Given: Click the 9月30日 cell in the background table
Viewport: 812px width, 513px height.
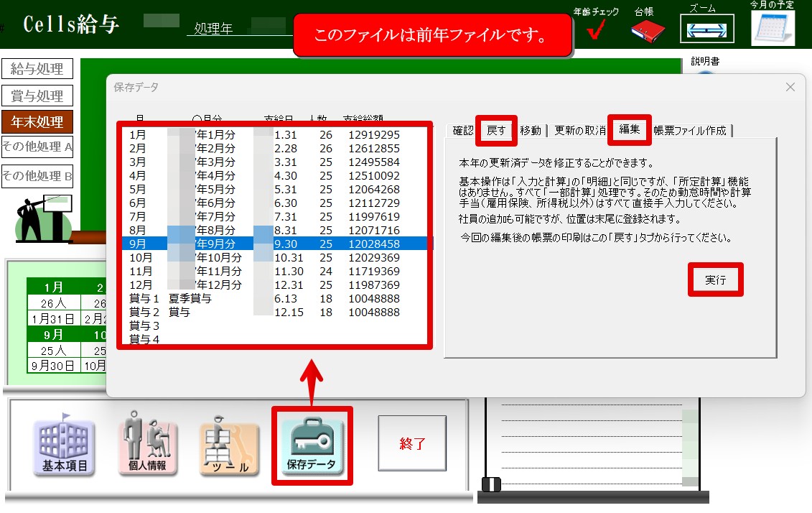Looking at the screenshot, I should coord(54,365).
